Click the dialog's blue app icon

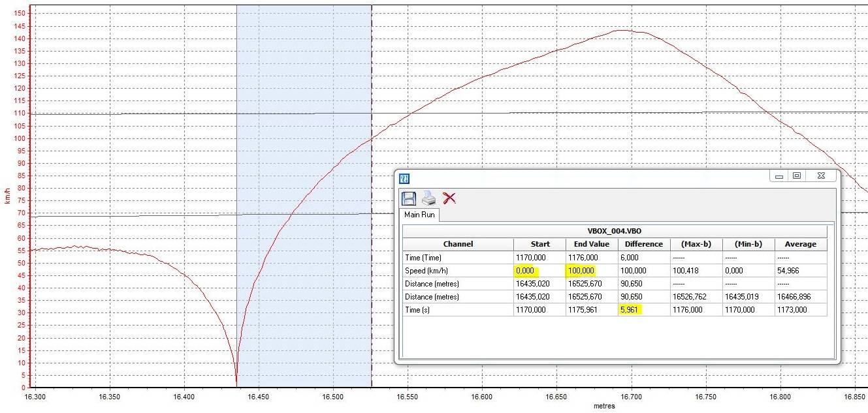coord(404,177)
